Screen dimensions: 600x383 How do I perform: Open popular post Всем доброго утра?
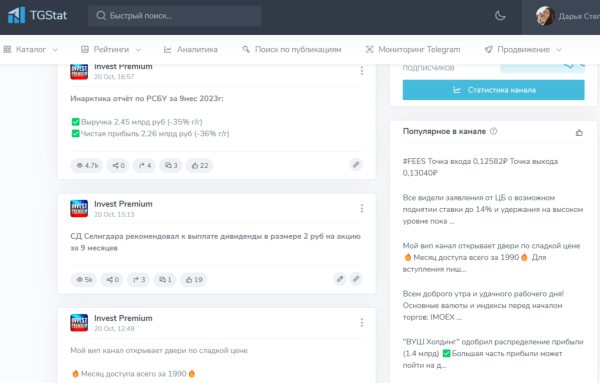tap(483, 305)
